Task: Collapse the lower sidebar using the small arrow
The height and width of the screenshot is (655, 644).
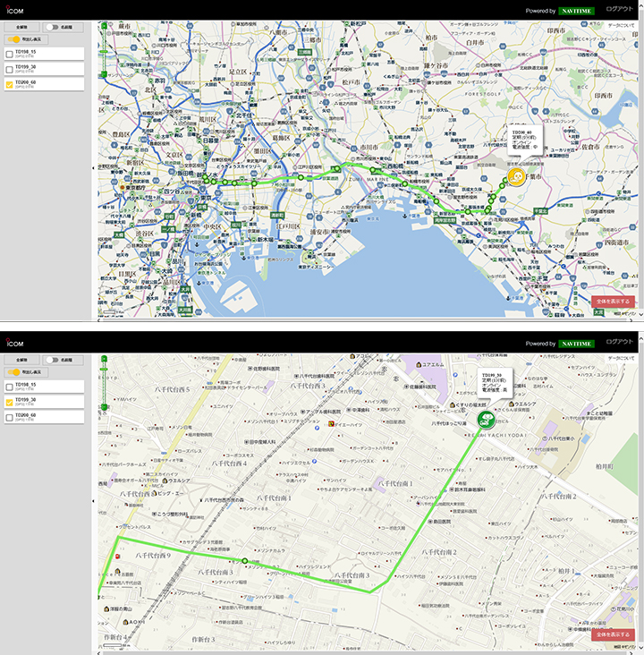Action: [x=95, y=501]
